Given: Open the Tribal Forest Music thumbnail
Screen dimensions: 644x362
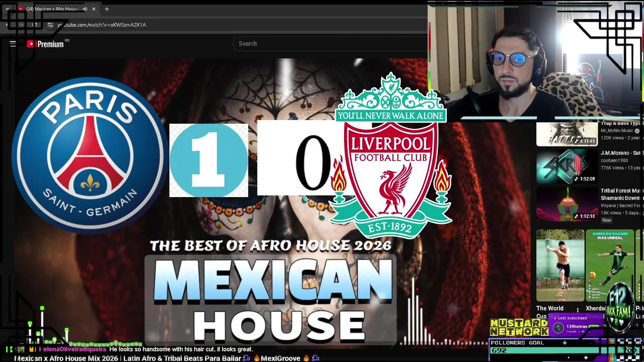Looking at the screenshot, I should [x=567, y=204].
